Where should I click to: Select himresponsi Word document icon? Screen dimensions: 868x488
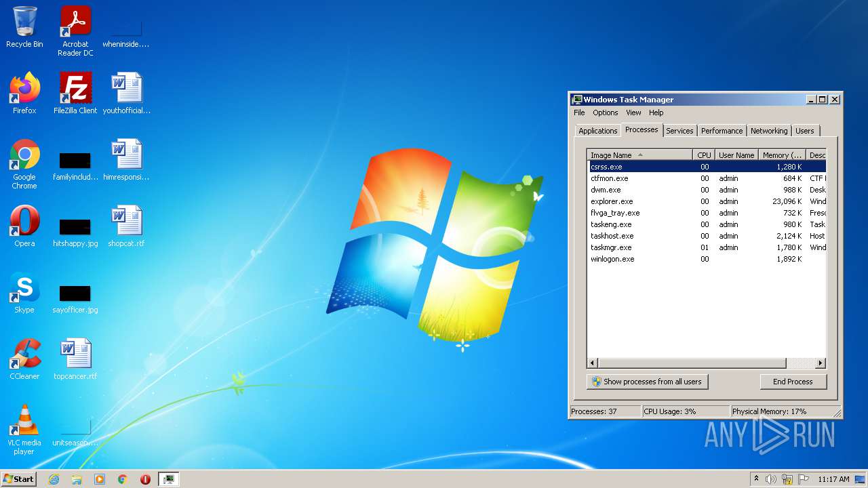click(x=126, y=160)
